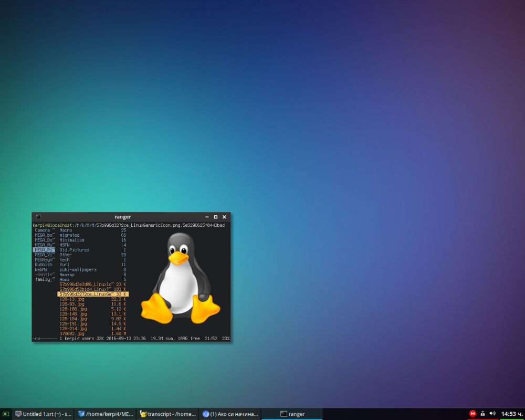The width and height of the screenshot is (525, 420).
Task: Click the 23% position indicator in status bar
Action: pos(226,339)
